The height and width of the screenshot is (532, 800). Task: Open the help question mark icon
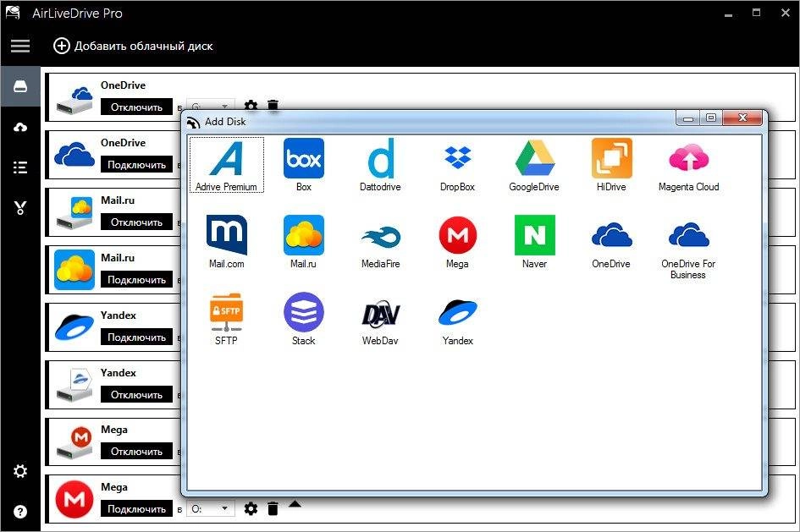pos(20,512)
